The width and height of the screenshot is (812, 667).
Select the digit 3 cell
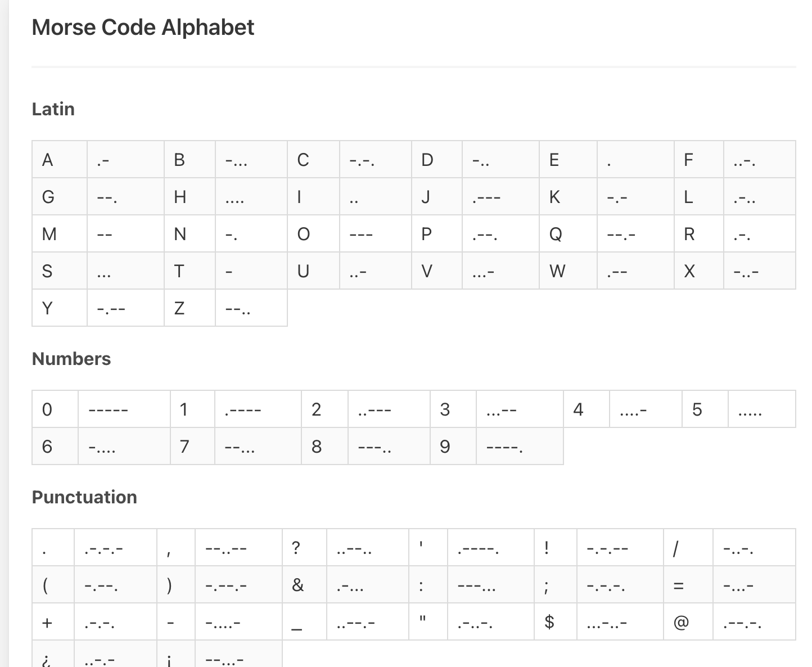coord(453,409)
